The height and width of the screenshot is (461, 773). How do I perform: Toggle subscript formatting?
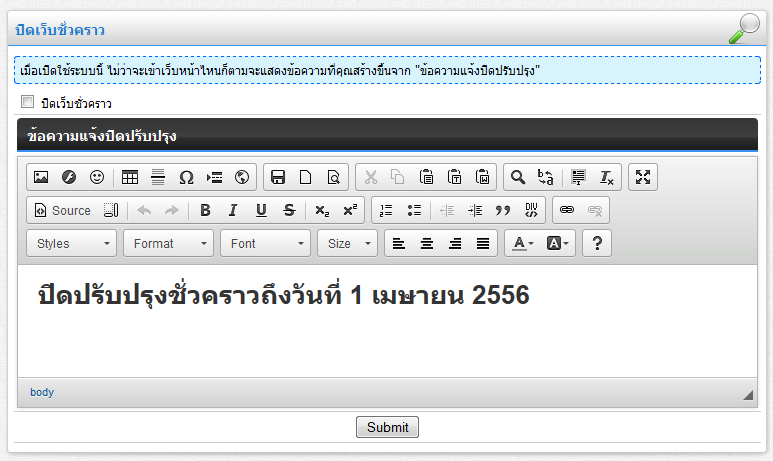pos(322,211)
